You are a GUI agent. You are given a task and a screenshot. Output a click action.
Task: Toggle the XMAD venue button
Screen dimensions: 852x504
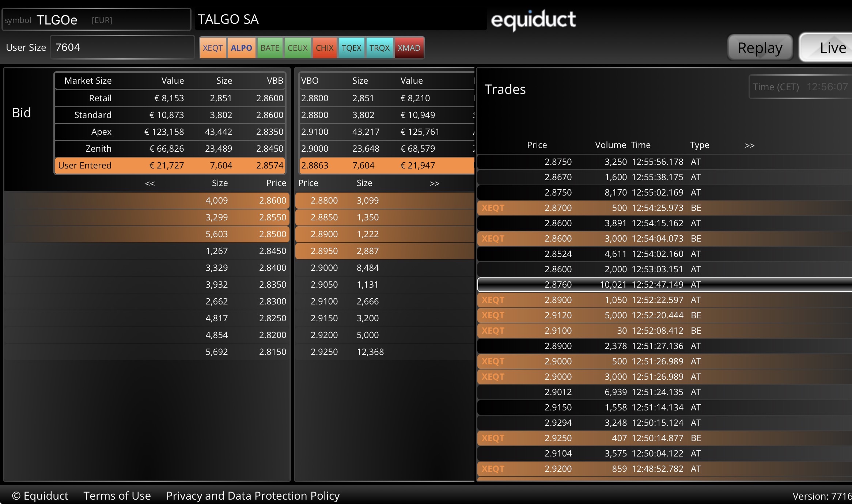(409, 48)
